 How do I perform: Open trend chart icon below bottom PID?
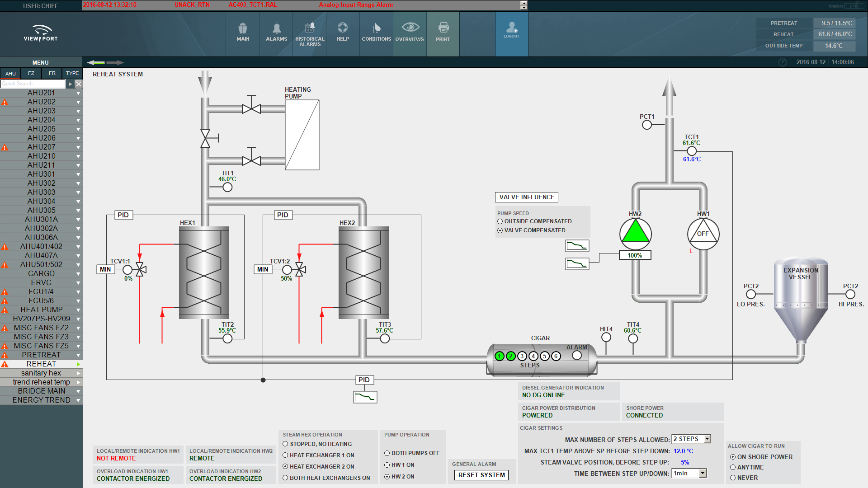(365, 397)
